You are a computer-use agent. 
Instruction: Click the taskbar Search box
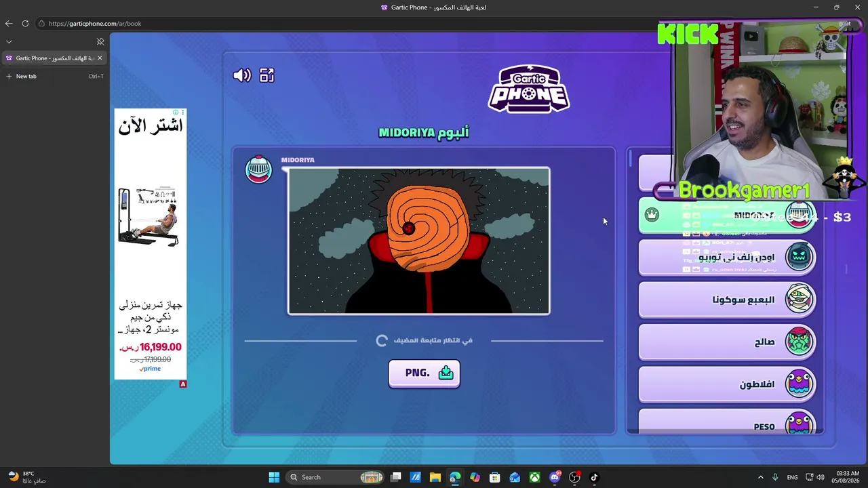(336, 477)
